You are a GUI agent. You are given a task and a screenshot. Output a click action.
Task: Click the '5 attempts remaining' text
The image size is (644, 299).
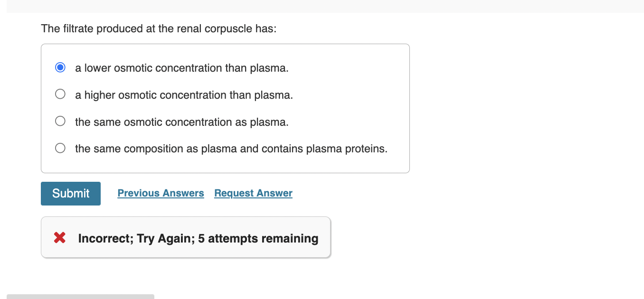coord(263,238)
